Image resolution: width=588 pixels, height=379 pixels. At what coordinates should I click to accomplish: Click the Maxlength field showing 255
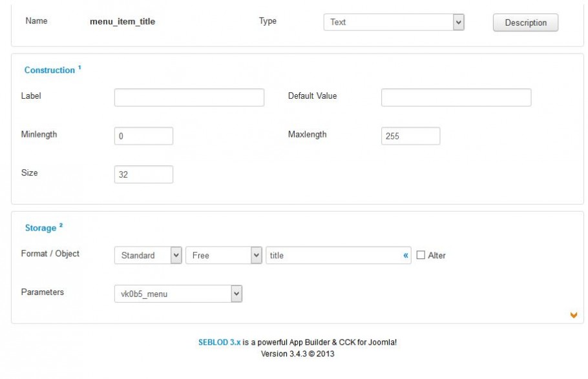pos(410,136)
